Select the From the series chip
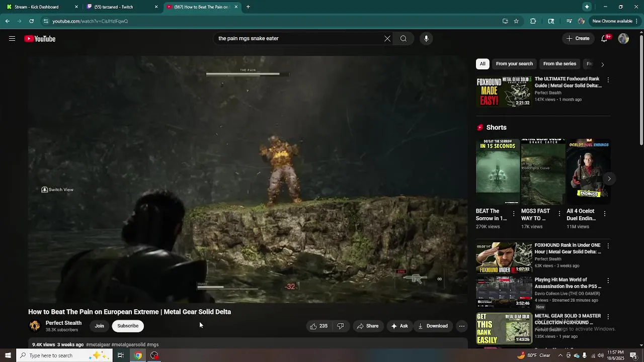The height and width of the screenshot is (362, 644). (559, 64)
